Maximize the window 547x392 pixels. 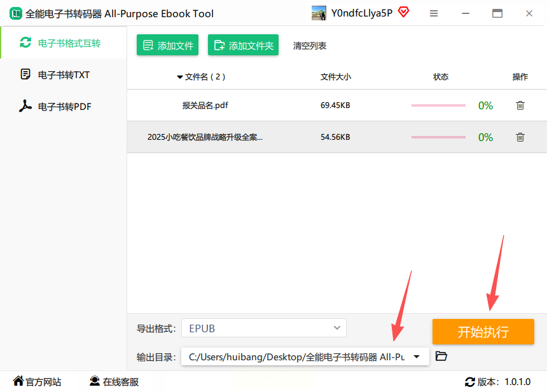click(497, 13)
